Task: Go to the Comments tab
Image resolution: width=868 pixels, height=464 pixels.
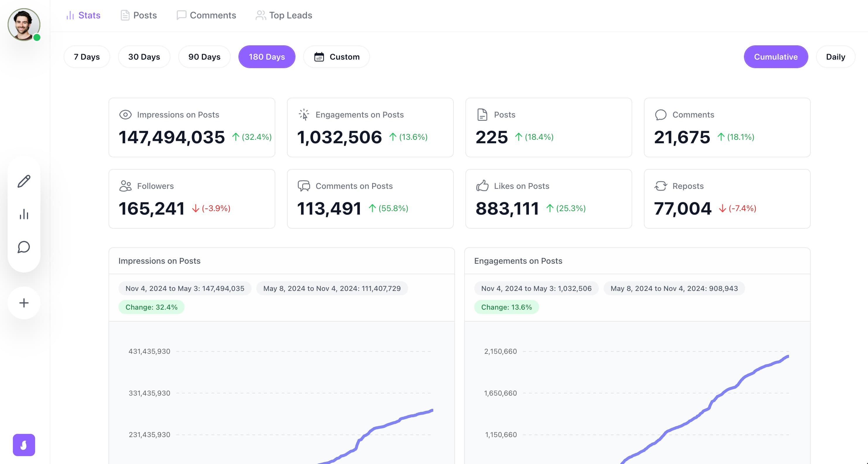Action: tap(206, 15)
